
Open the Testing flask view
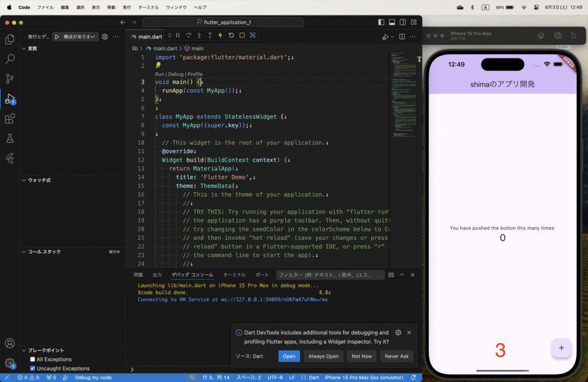pyautogui.click(x=10, y=139)
